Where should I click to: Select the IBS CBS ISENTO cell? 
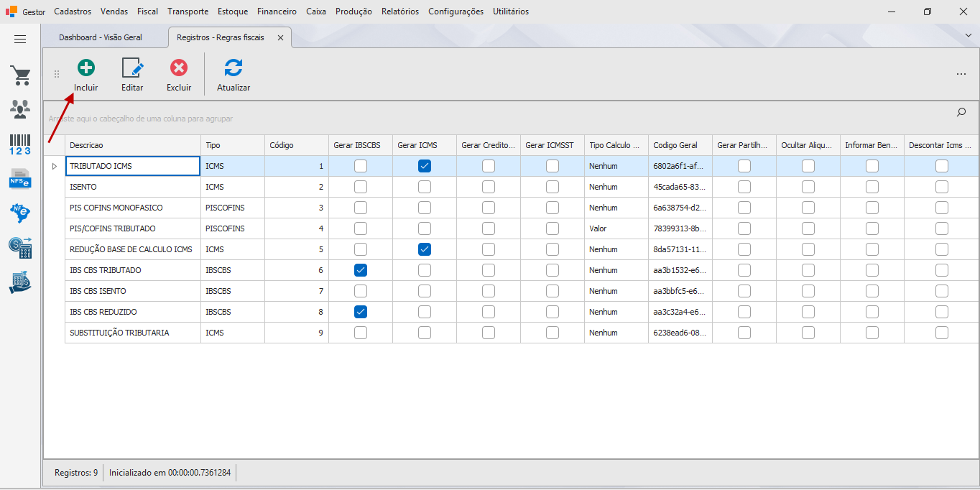pyautogui.click(x=133, y=291)
